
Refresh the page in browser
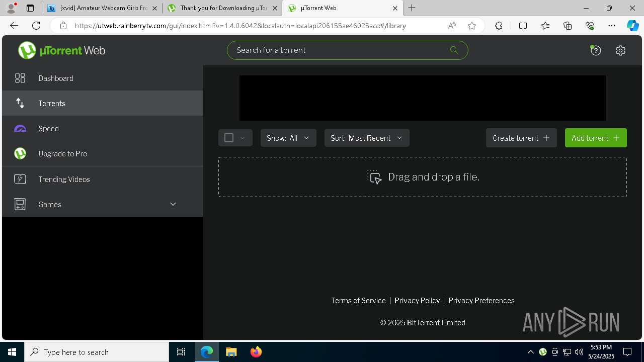pos(36,26)
